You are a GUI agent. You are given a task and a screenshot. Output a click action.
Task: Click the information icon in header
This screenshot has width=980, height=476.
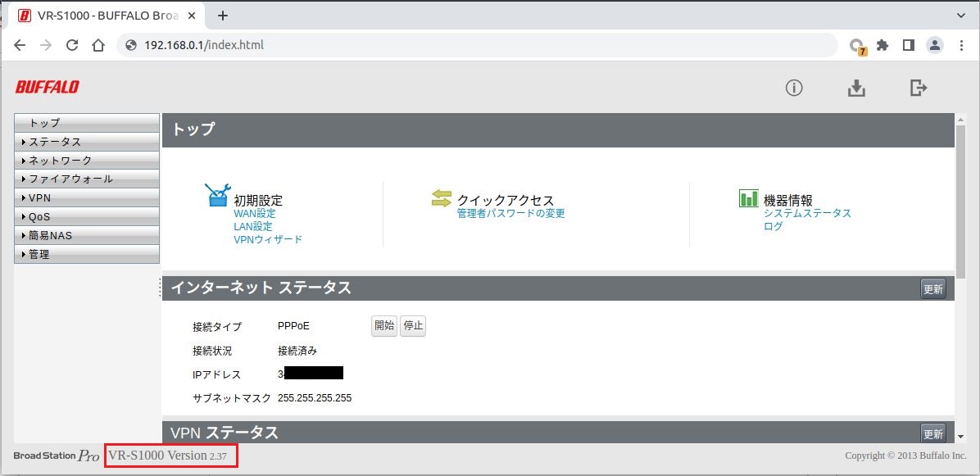[793, 88]
